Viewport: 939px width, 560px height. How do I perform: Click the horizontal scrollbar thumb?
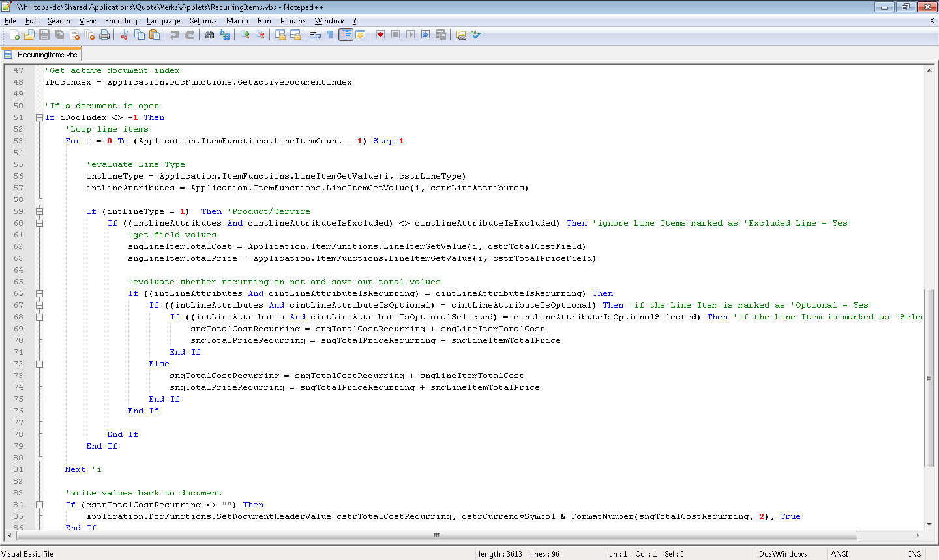point(436,535)
